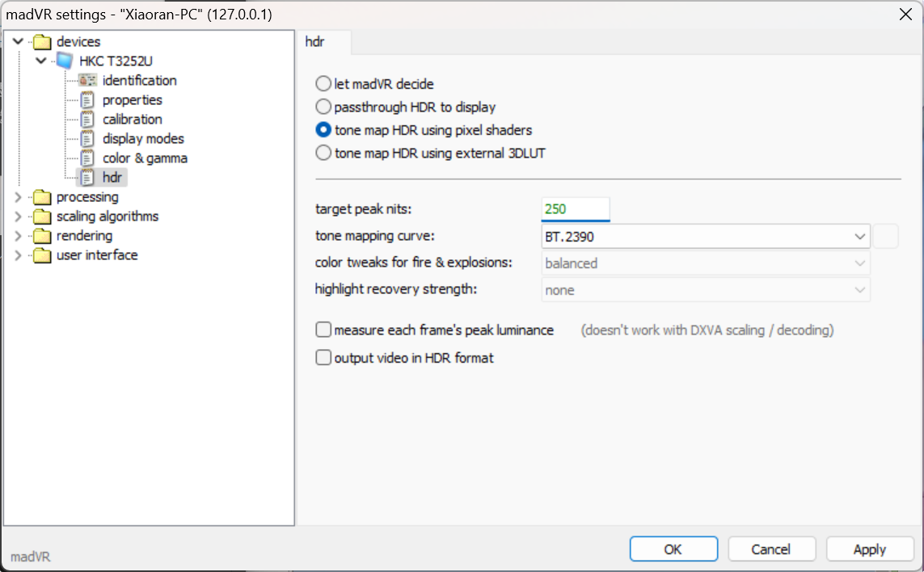The image size is (924, 572).
Task: Click the HKC T3252U monitor icon
Action: tap(65, 61)
